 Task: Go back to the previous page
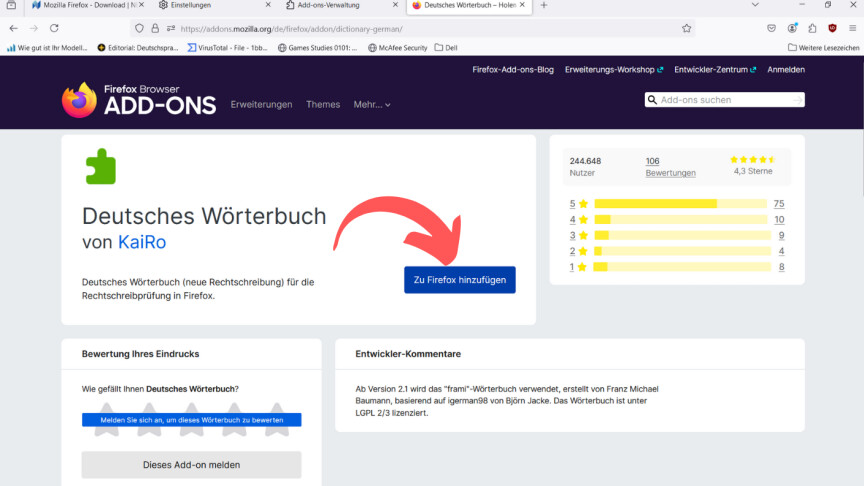14,28
